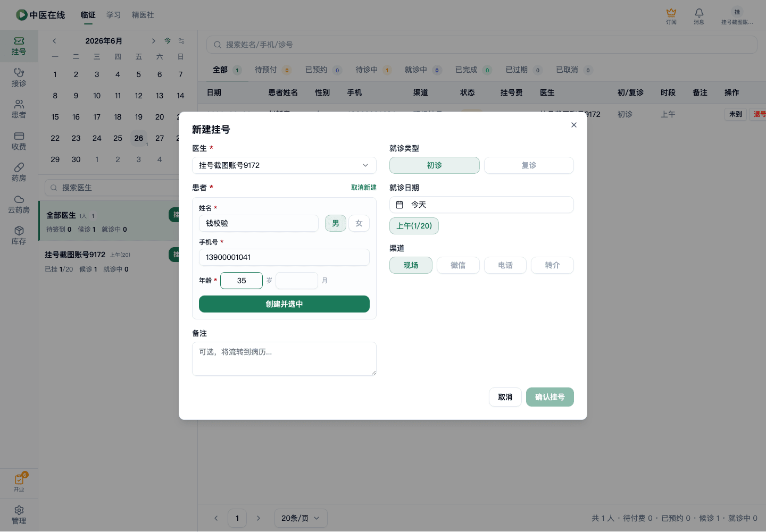Click the 未到 button in table row
This screenshot has height=532, width=766.
(x=736, y=114)
